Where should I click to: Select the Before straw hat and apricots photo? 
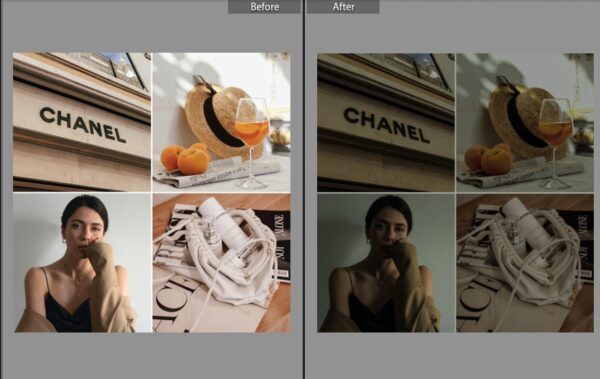pos(222,122)
